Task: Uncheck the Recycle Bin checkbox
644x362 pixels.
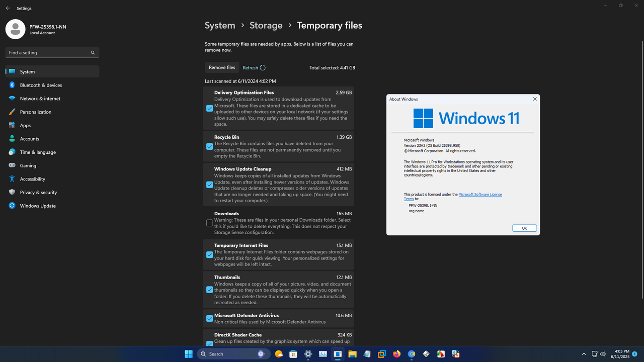Action: (x=209, y=146)
